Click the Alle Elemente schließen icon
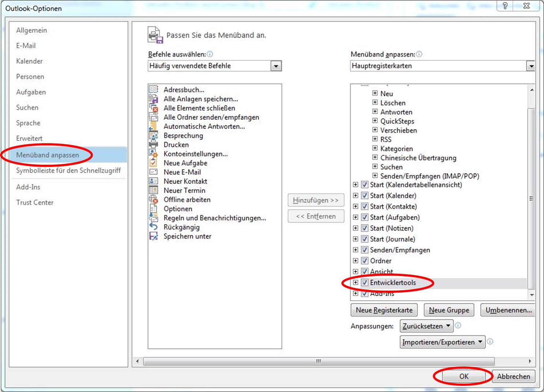544x392 pixels. (x=153, y=108)
